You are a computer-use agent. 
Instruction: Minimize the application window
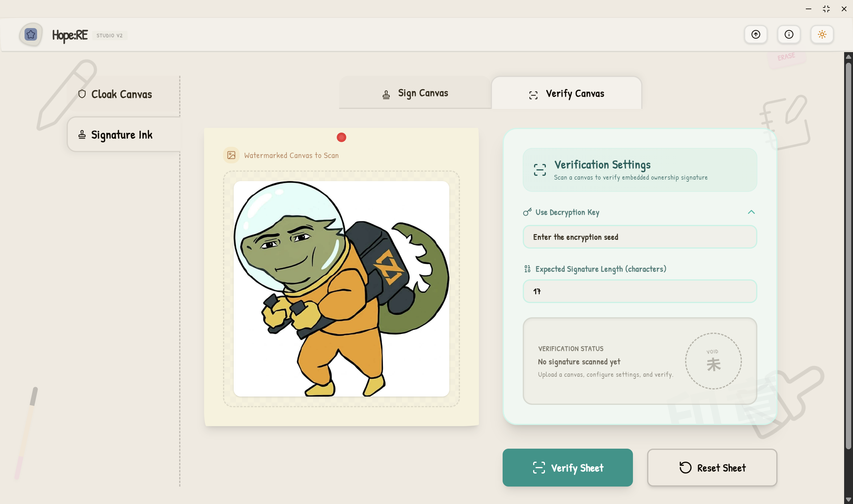808,9
